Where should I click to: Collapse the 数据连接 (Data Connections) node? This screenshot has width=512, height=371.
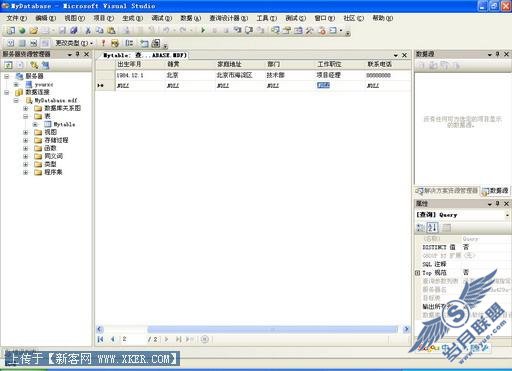(7, 92)
